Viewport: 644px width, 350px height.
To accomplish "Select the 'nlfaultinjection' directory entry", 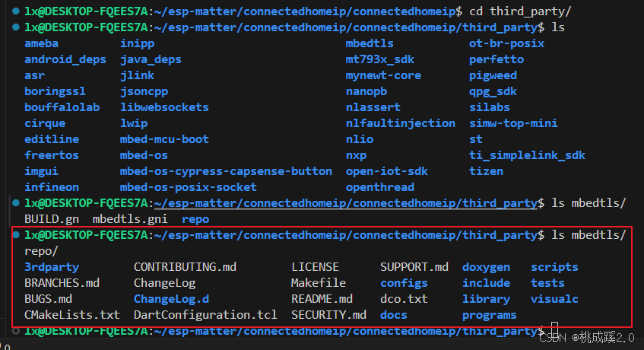I will (401, 124).
